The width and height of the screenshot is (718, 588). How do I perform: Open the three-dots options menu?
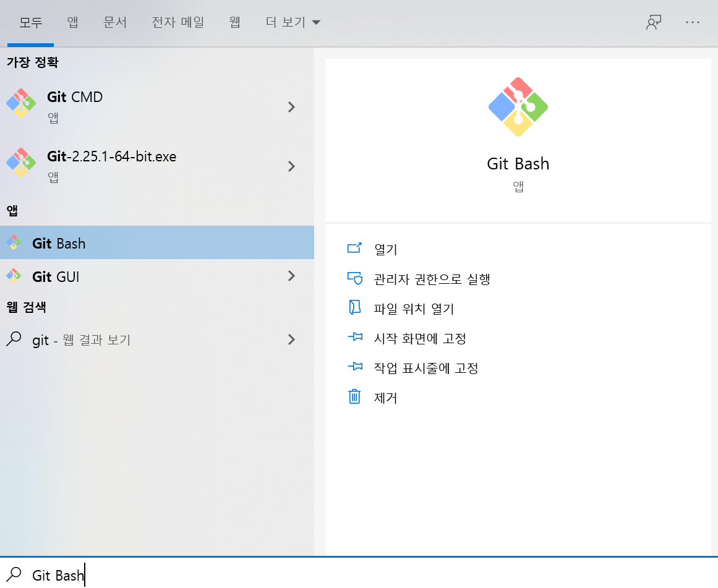coord(693,22)
